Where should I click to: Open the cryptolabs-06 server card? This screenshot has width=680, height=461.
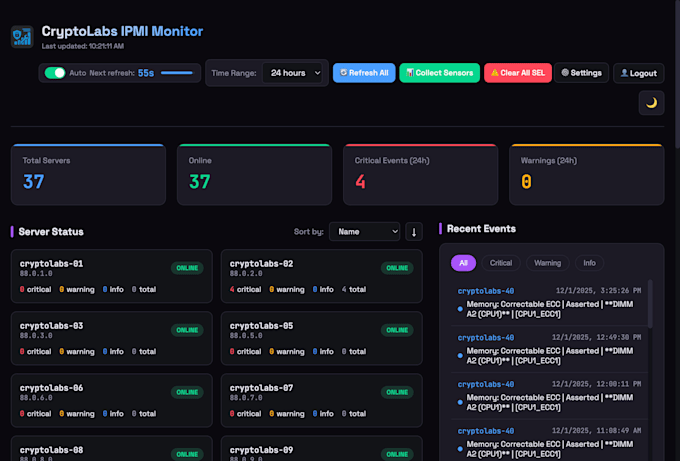point(112,400)
